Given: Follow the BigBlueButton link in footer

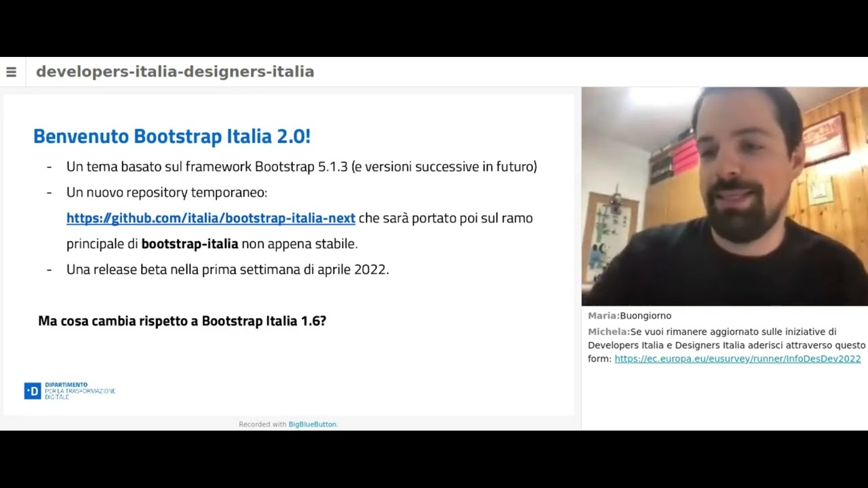Looking at the screenshot, I should pyautogui.click(x=313, y=424).
